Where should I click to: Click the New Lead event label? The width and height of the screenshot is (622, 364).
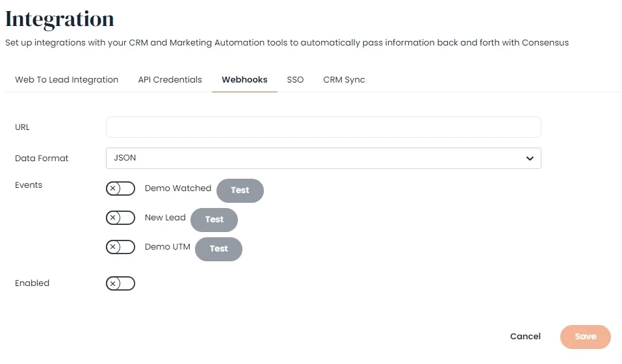165,218
